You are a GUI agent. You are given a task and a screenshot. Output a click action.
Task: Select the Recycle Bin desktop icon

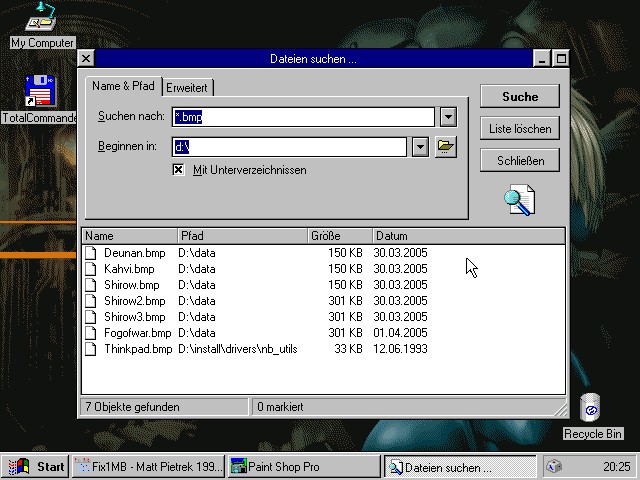pos(590,407)
